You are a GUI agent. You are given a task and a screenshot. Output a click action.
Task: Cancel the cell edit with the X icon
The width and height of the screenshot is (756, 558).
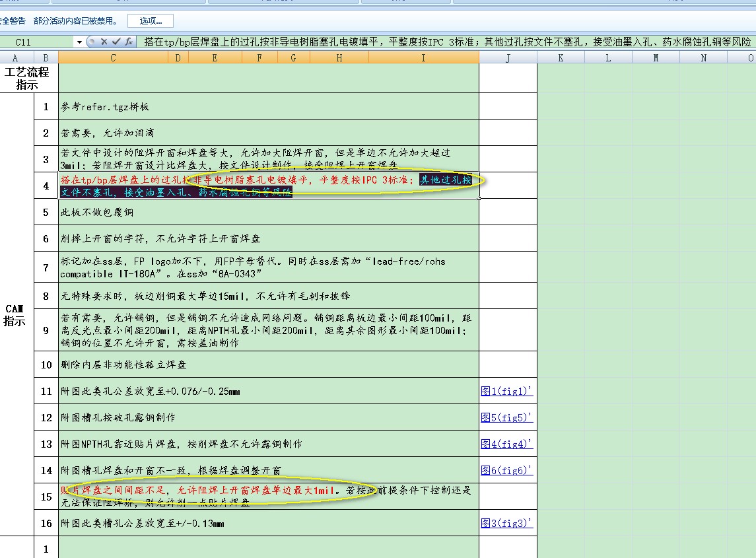(x=104, y=42)
